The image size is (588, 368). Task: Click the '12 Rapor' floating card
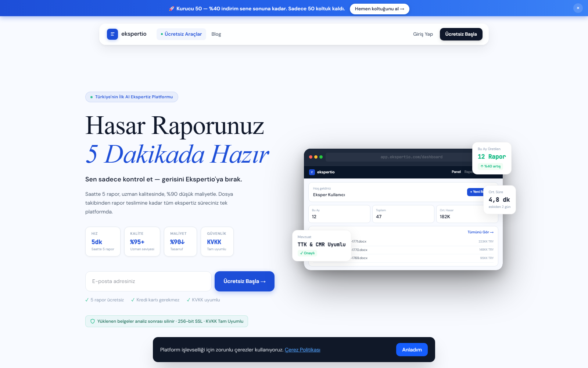492,158
